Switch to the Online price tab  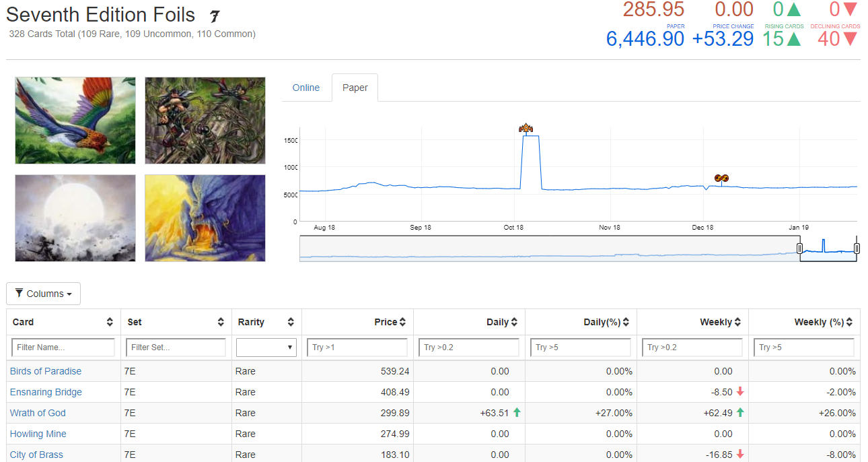coord(306,88)
